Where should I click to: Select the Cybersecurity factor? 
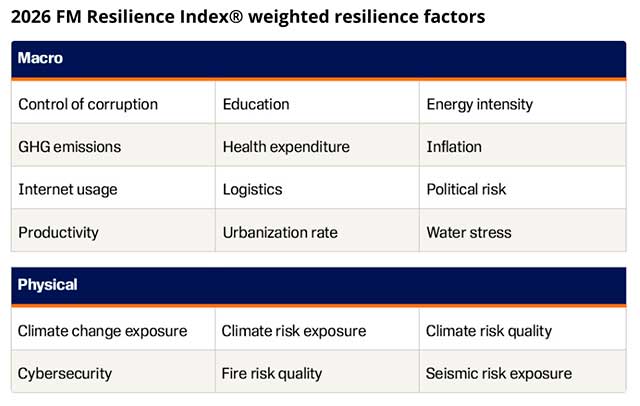click(x=65, y=373)
